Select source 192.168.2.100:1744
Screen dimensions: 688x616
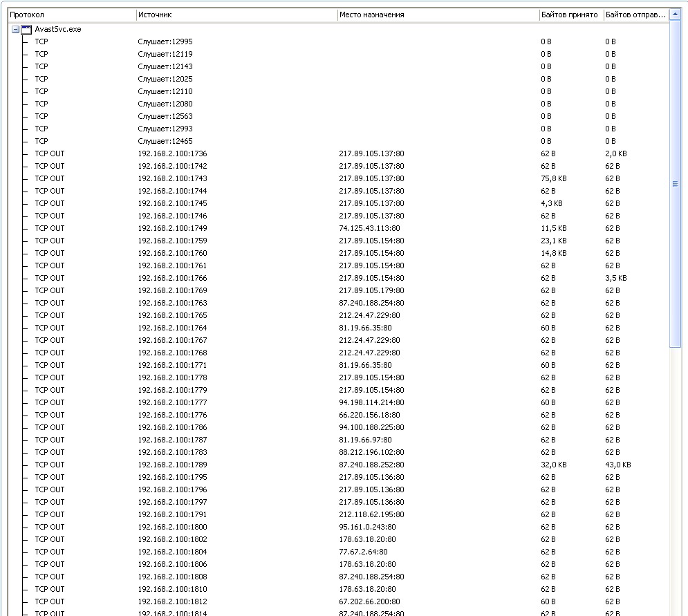pos(172,191)
